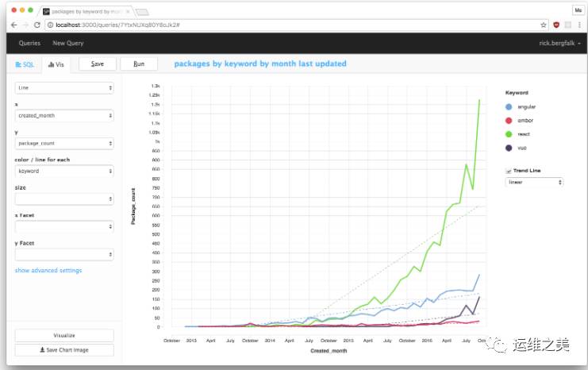Click show advanced settings link
The height and width of the screenshot is (370, 588).
(x=48, y=270)
